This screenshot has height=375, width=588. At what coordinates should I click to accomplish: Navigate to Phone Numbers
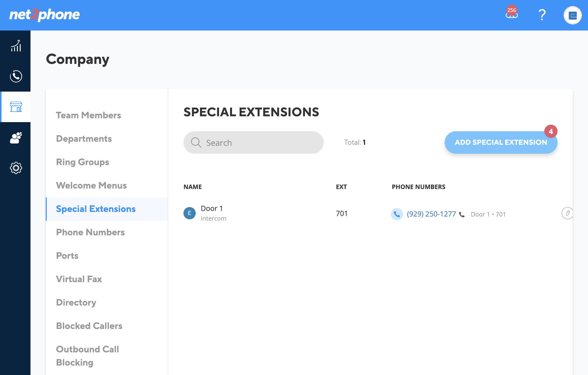[90, 232]
